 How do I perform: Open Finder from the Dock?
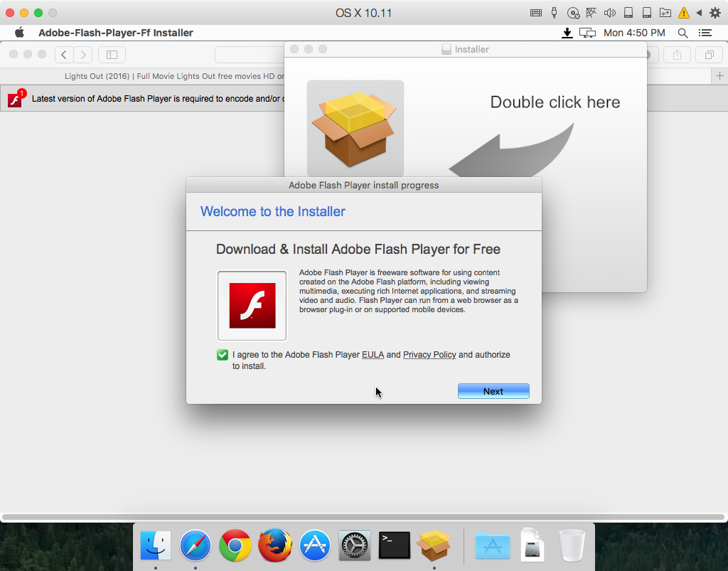156,545
